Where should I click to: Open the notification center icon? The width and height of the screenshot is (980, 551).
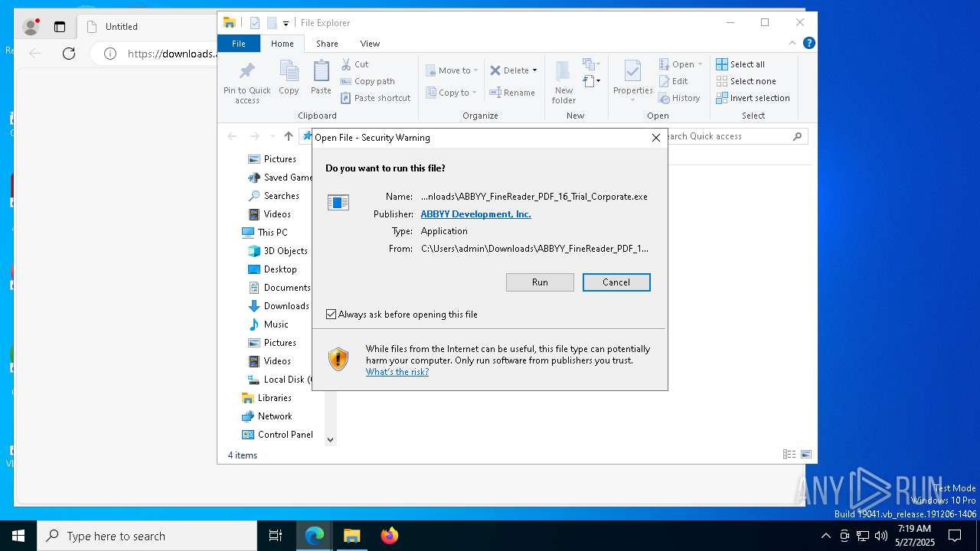click(x=955, y=536)
